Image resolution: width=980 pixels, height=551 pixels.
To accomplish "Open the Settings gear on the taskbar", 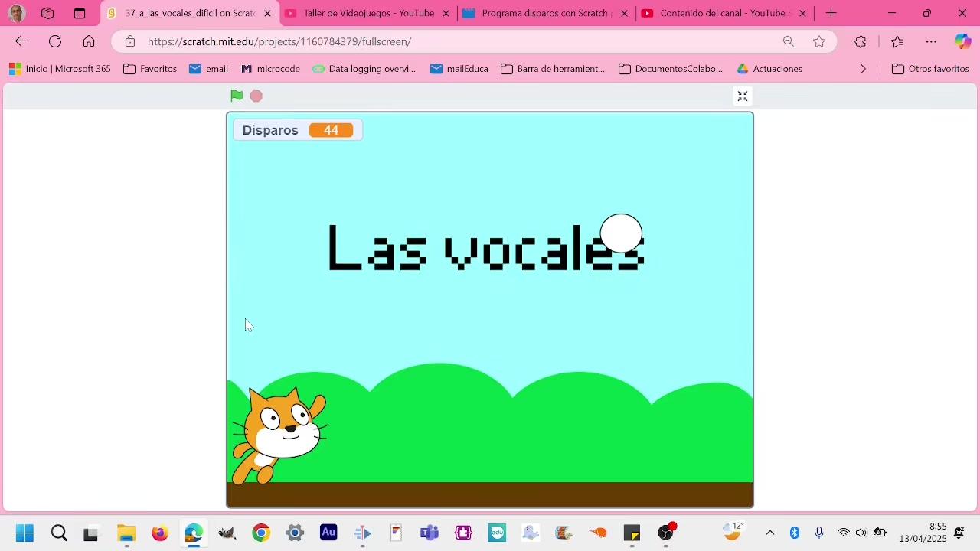I will (295, 533).
